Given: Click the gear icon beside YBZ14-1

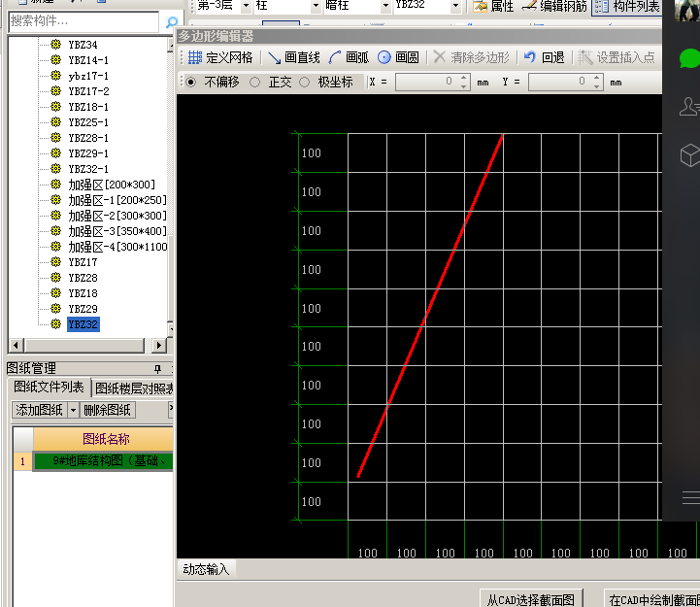Looking at the screenshot, I should pos(55,59).
